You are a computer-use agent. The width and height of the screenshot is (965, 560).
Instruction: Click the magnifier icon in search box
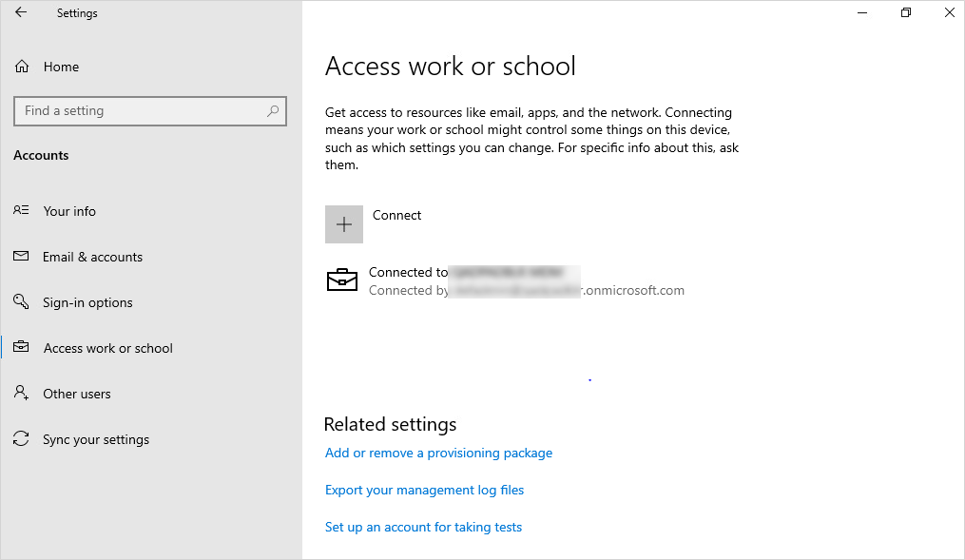(273, 111)
